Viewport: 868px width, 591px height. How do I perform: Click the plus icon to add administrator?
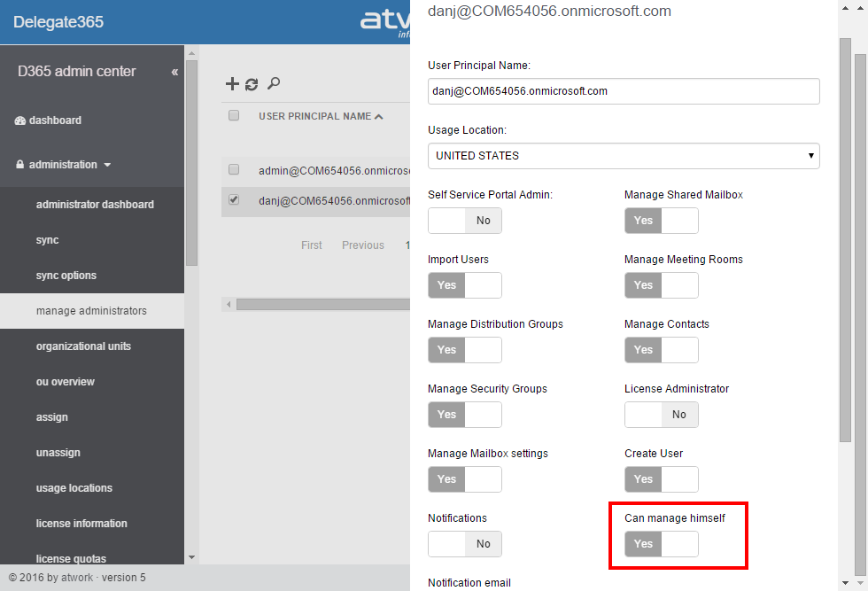(x=232, y=84)
